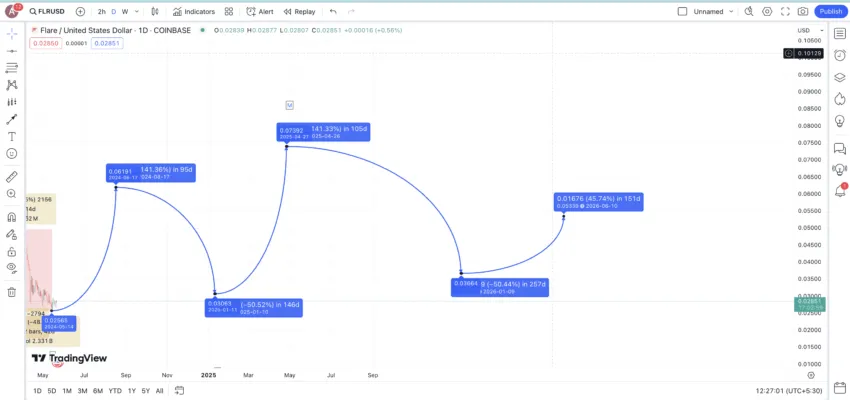The width and height of the screenshot is (850, 400).
Task: Open the FLRUSD symbol search
Action: tap(49, 11)
